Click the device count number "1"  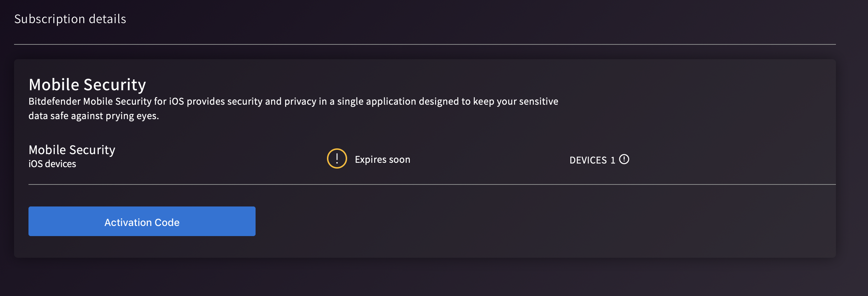click(x=613, y=160)
